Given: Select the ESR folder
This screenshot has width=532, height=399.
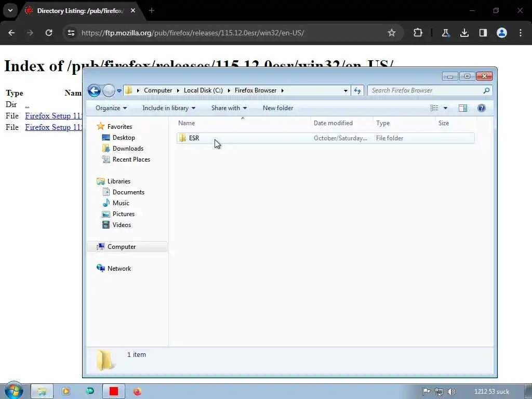Looking at the screenshot, I should [325, 138].
